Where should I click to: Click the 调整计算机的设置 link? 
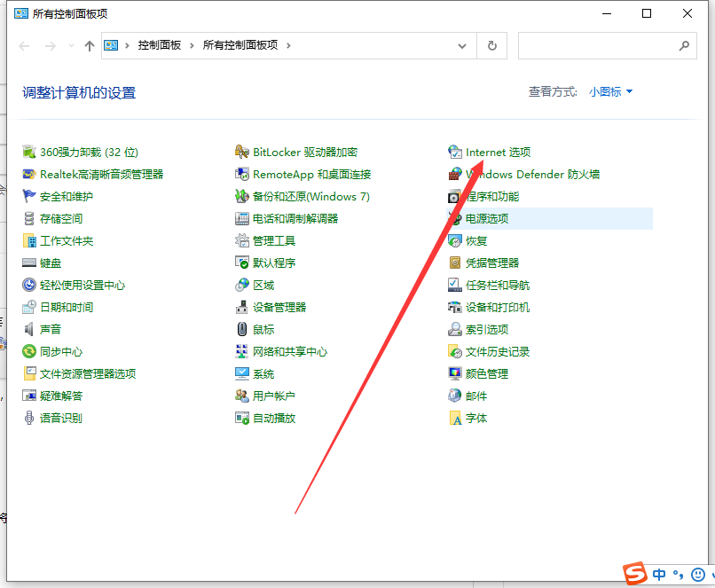click(78, 91)
